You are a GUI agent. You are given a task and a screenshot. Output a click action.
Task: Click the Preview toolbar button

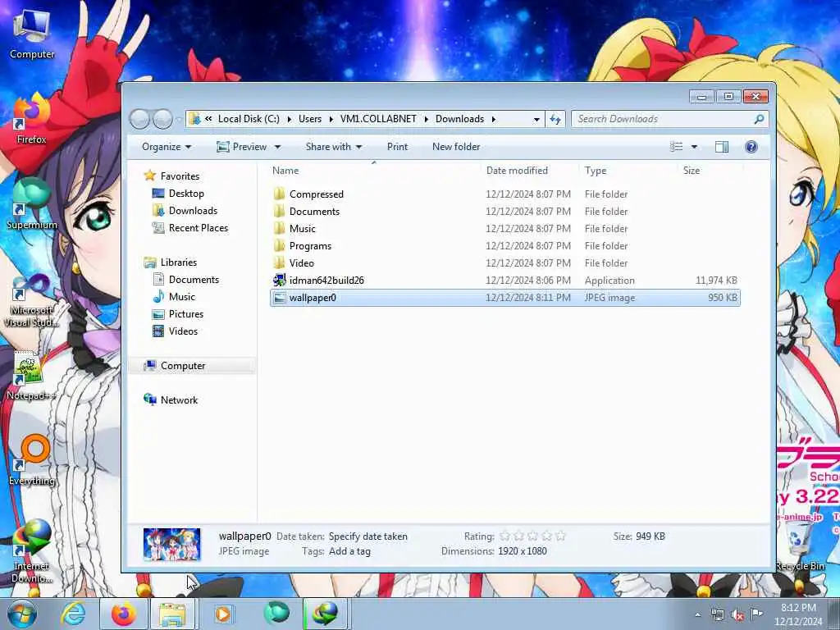click(242, 147)
